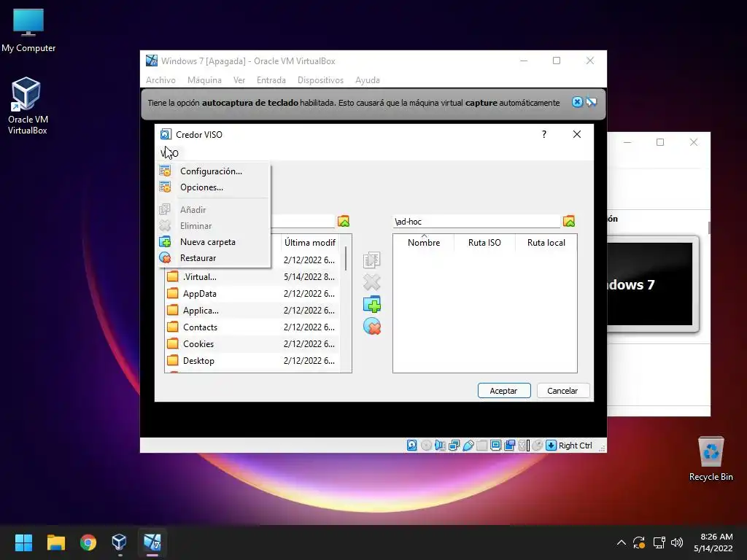Select the AppData folder
Viewport: 747px width, 560px height.
252,293
